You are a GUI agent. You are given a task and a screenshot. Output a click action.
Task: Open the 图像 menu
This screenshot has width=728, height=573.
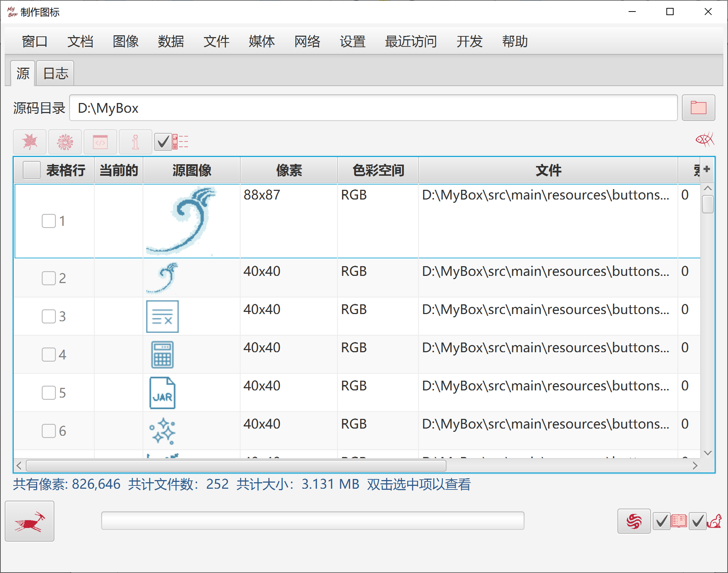126,41
